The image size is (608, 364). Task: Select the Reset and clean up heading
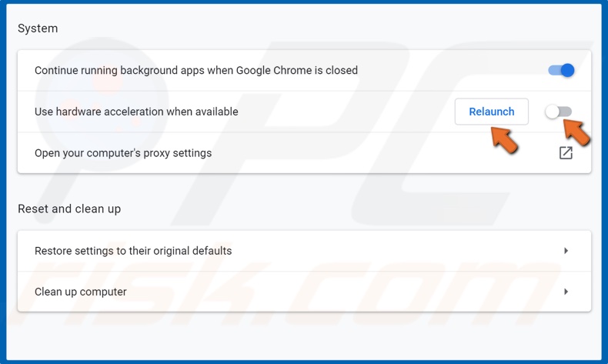(69, 209)
